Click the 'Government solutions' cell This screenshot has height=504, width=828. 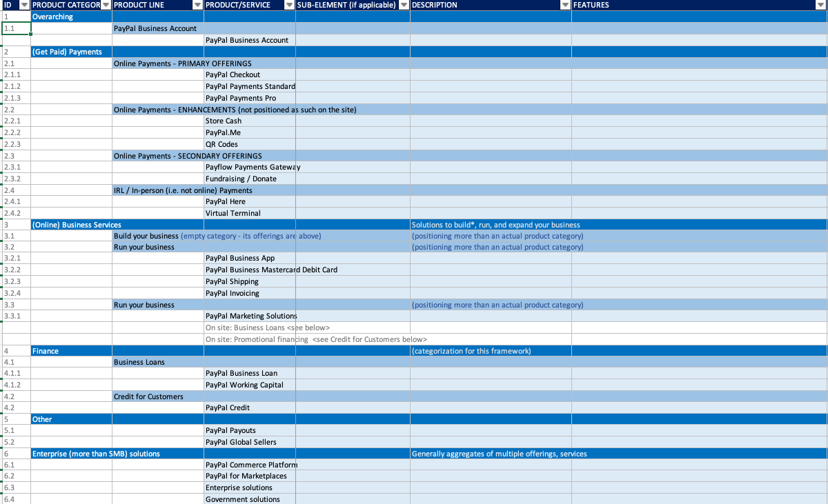click(250, 499)
